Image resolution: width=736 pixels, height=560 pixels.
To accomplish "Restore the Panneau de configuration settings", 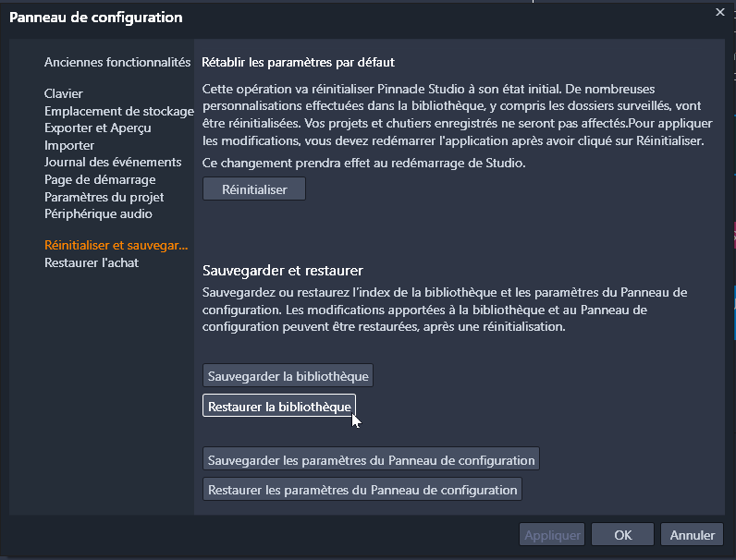I will [x=362, y=490].
